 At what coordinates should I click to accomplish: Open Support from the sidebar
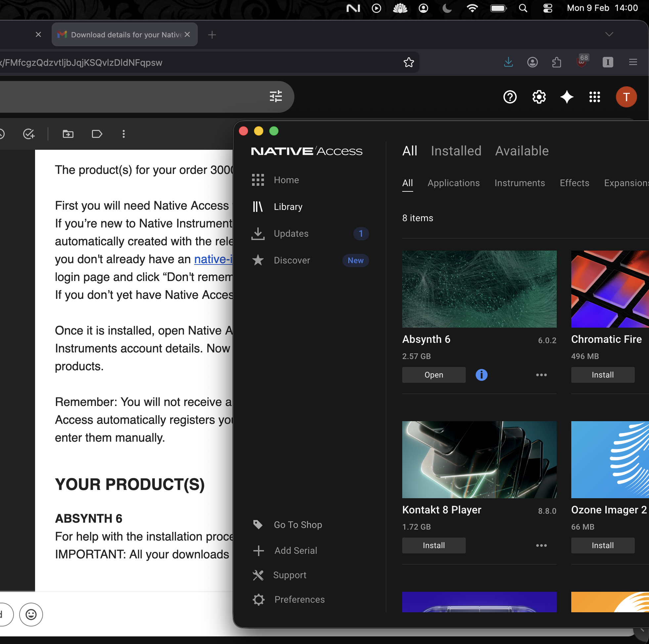point(290,575)
